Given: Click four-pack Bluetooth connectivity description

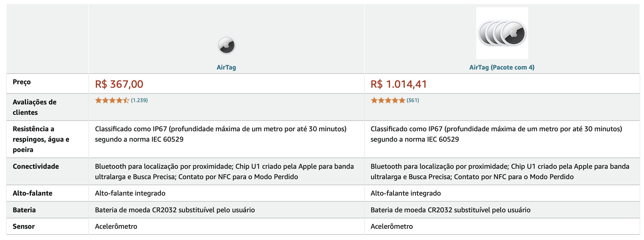Looking at the screenshot, I should (x=500, y=172).
